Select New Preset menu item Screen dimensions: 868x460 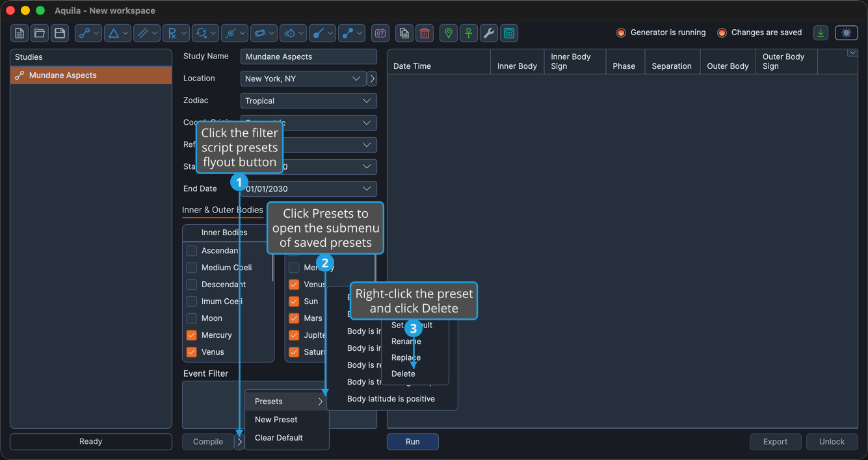[x=287, y=420]
